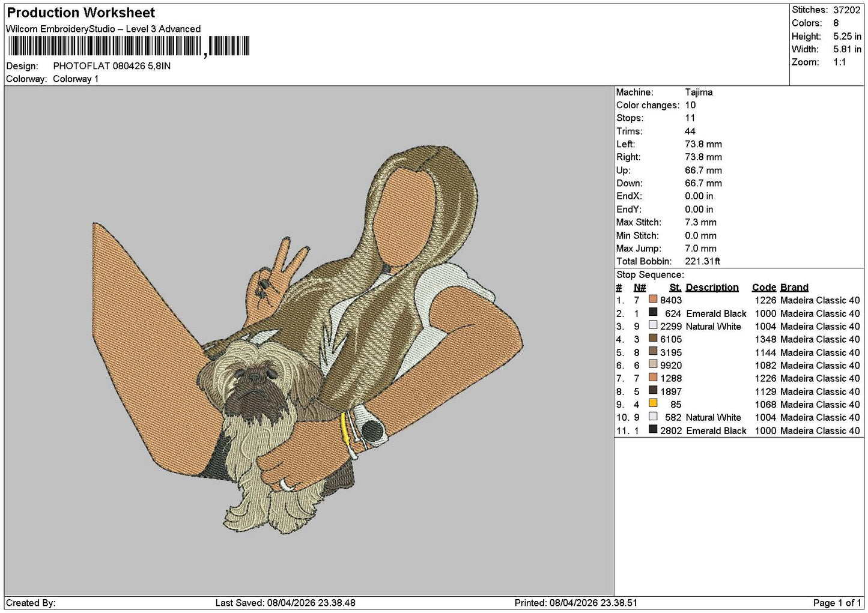
Task: Click the Width value '5.81 in'
Action: click(x=847, y=49)
